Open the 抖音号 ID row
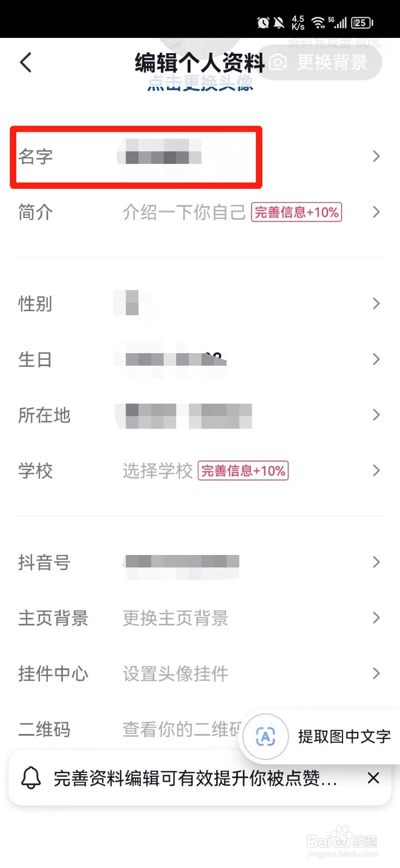The image size is (400, 868). [x=200, y=562]
